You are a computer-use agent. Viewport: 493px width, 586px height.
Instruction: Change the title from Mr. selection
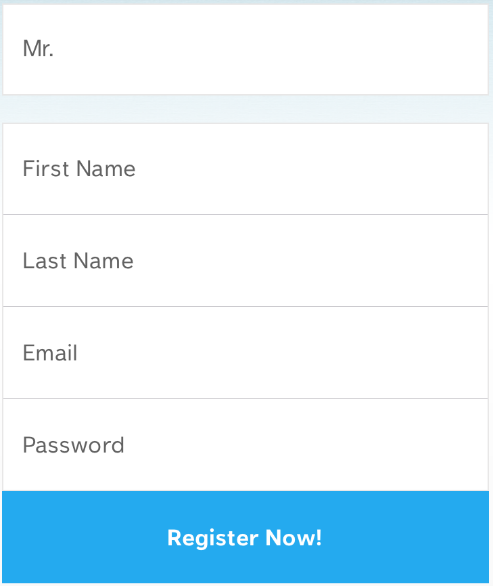click(x=246, y=49)
